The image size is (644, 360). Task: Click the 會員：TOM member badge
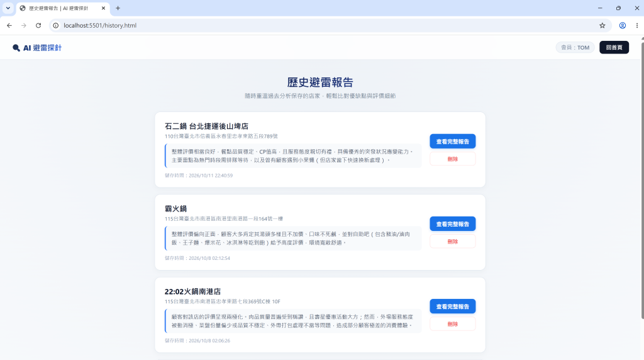pos(575,47)
